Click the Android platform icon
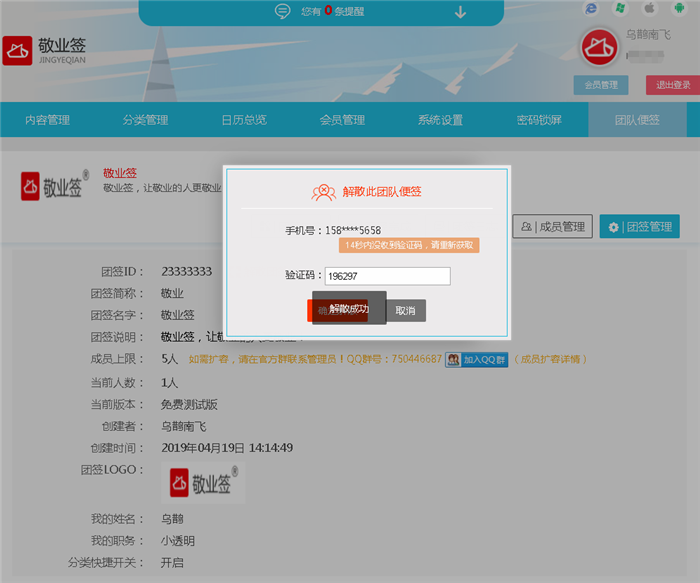Viewport: 700px width, 583px height. (x=679, y=8)
